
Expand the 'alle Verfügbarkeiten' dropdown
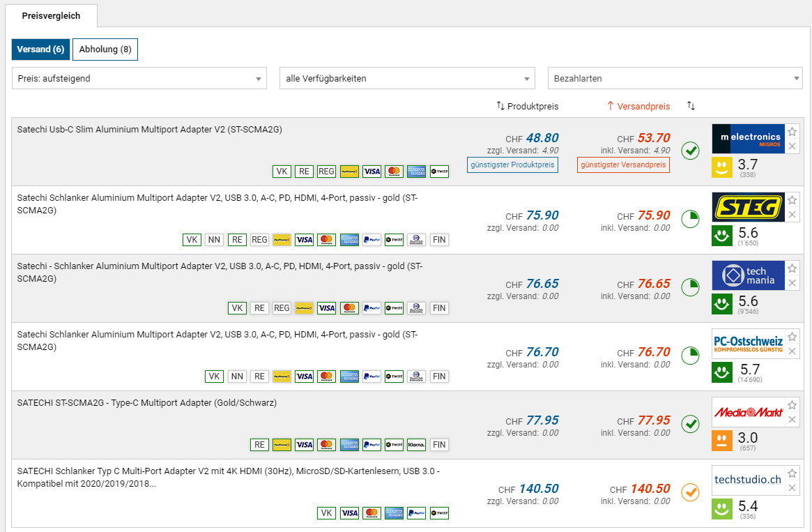(407, 78)
